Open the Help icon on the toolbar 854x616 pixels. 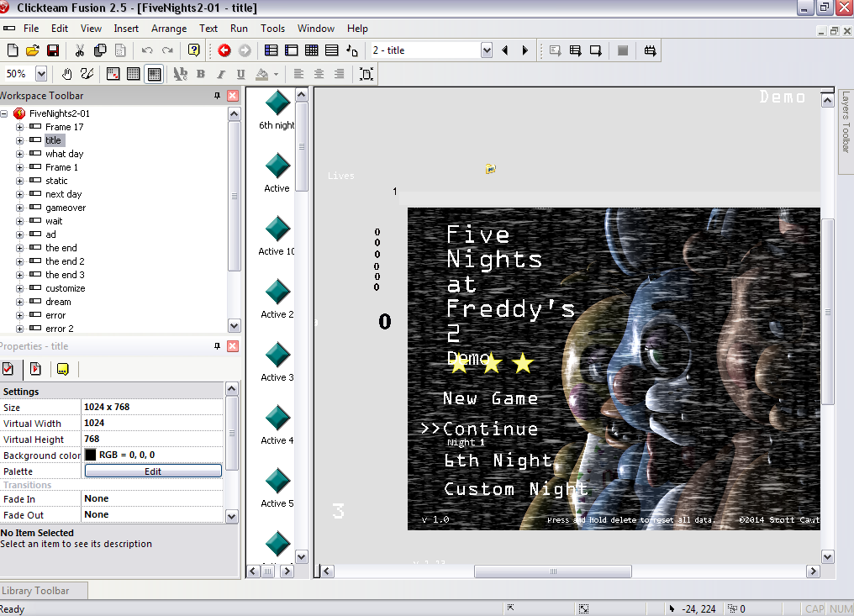193,50
